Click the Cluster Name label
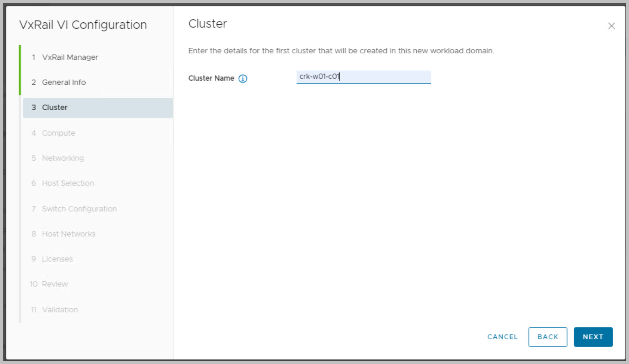 [211, 78]
